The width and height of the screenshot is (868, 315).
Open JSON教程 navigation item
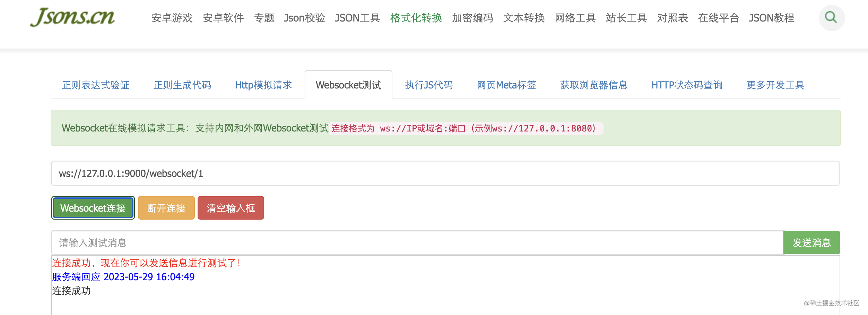(772, 18)
